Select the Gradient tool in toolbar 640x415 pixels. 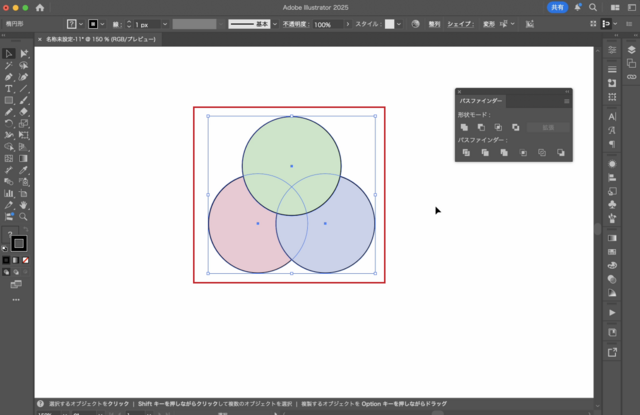(24, 158)
